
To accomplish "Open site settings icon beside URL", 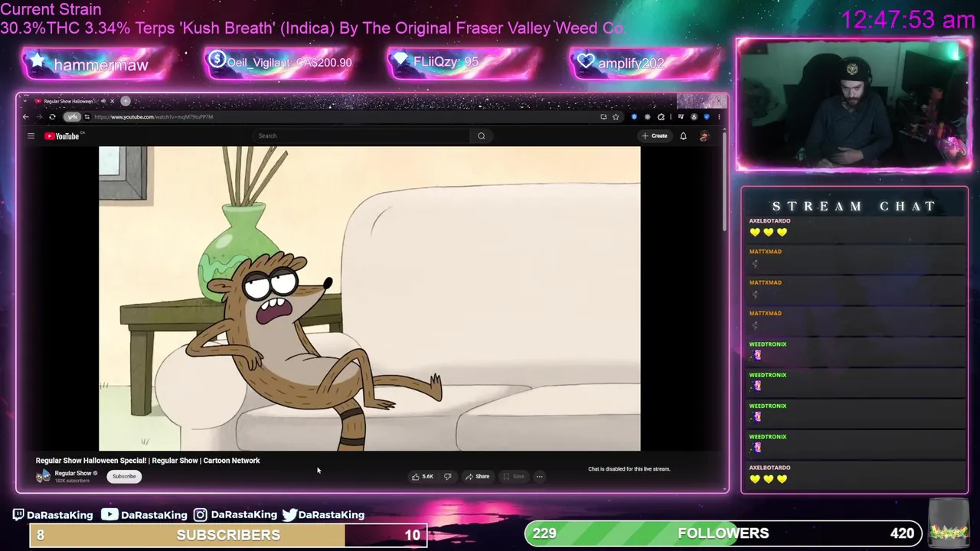I will tap(87, 117).
